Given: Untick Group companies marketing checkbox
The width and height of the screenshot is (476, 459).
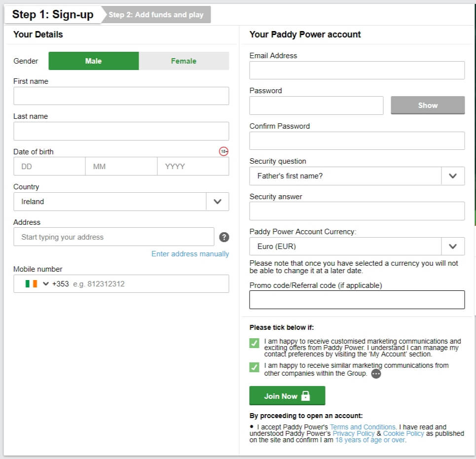Looking at the screenshot, I should point(254,367).
